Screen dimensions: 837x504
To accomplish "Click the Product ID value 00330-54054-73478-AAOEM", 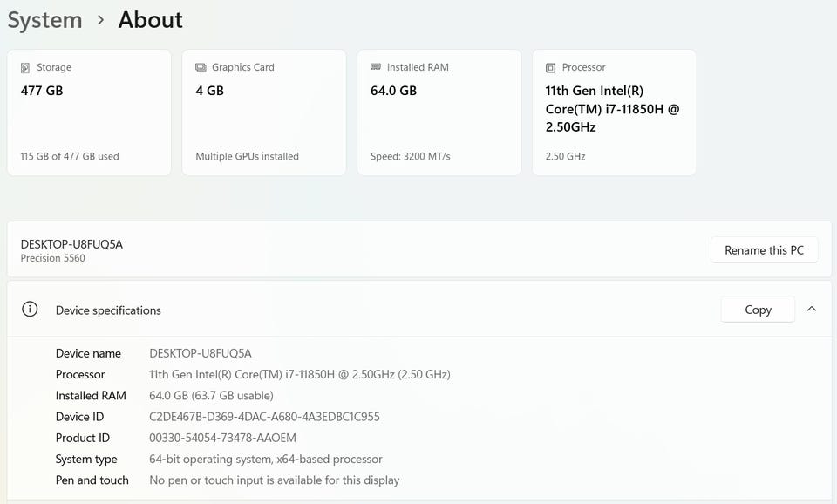I will coord(222,438).
